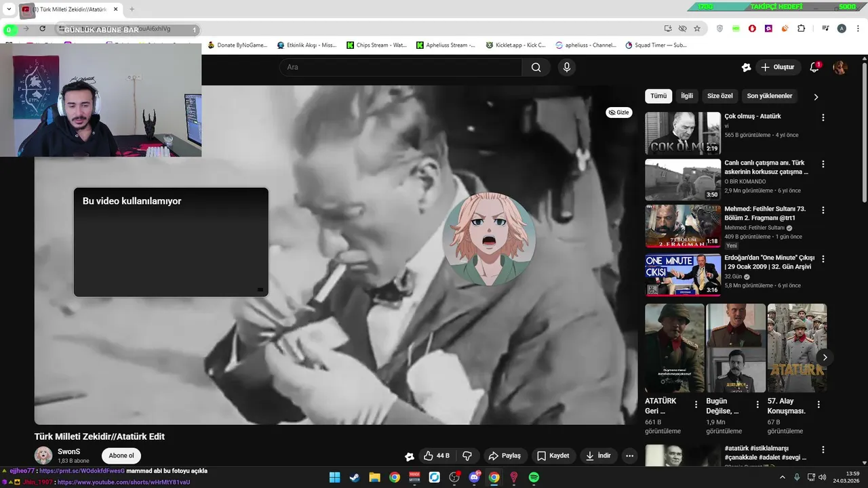Open Windows Start menu

(x=334, y=477)
